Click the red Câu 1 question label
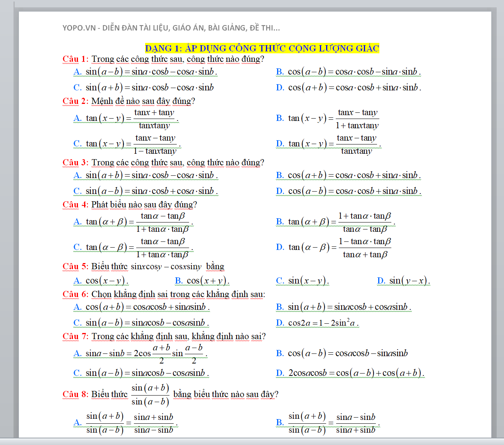The height and width of the screenshot is (445, 504). click(75, 59)
